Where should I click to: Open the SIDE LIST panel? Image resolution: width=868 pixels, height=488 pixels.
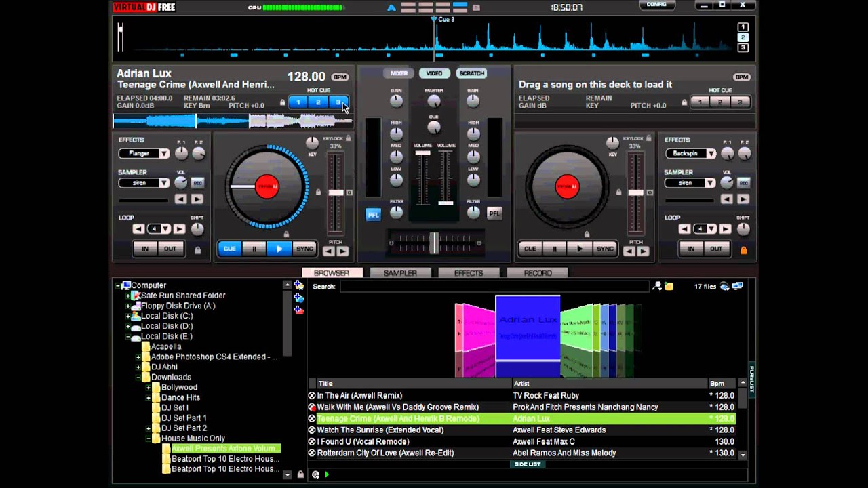[x=528, y=464]
